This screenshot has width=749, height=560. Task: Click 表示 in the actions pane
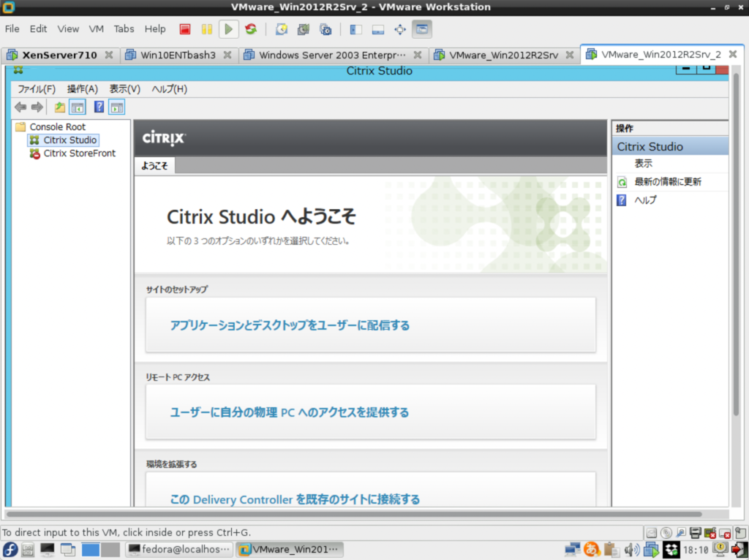pos(643,163)
